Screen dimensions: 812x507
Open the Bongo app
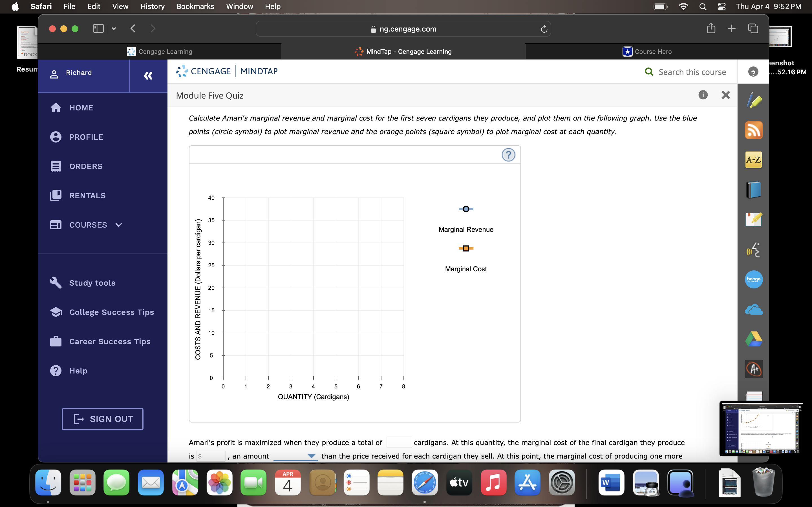coord(754,279)
